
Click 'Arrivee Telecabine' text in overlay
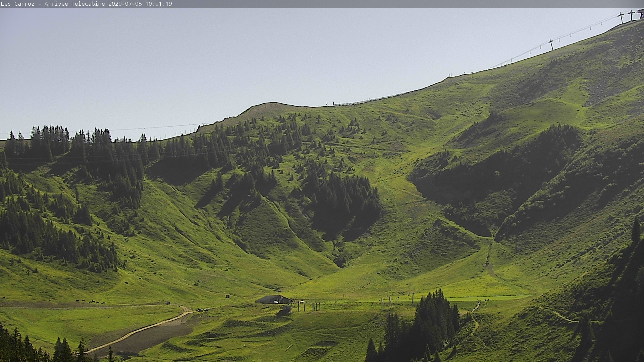[74, 4]
